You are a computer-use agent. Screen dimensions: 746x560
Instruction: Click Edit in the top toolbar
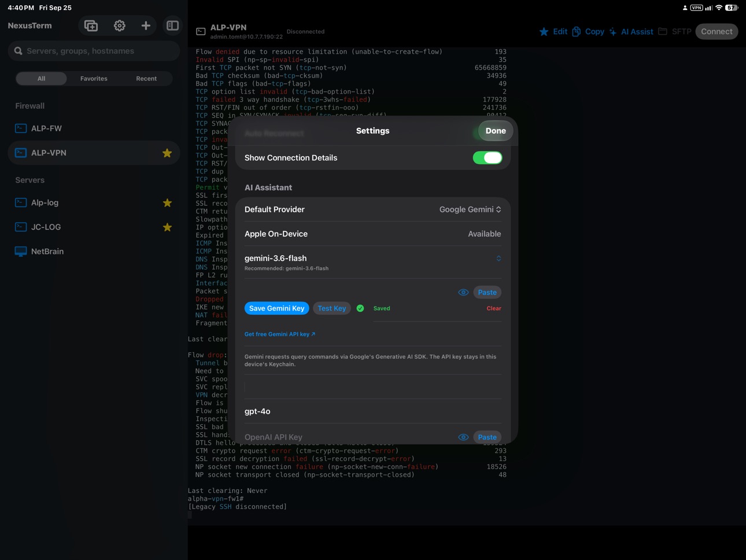560,32
